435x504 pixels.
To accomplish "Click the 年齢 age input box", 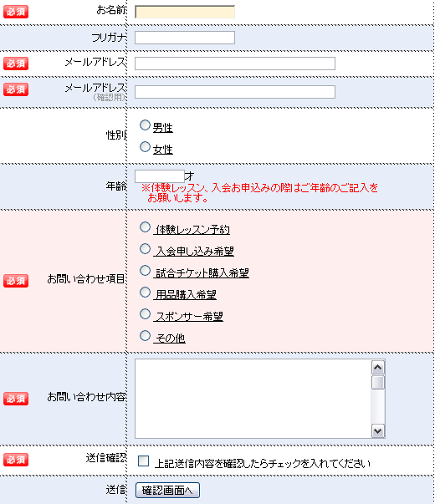I will click(160, 176).
